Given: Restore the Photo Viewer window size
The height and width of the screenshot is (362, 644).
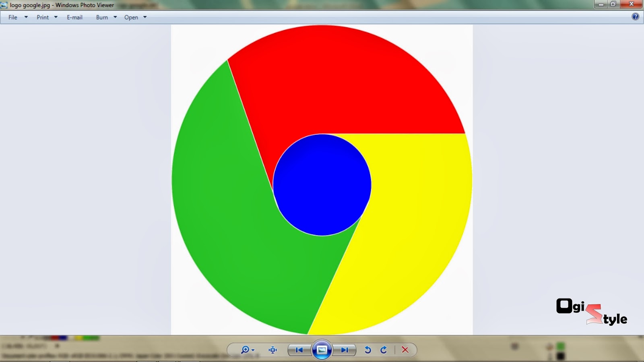Looking at the screenshot, I should point(613,4).
